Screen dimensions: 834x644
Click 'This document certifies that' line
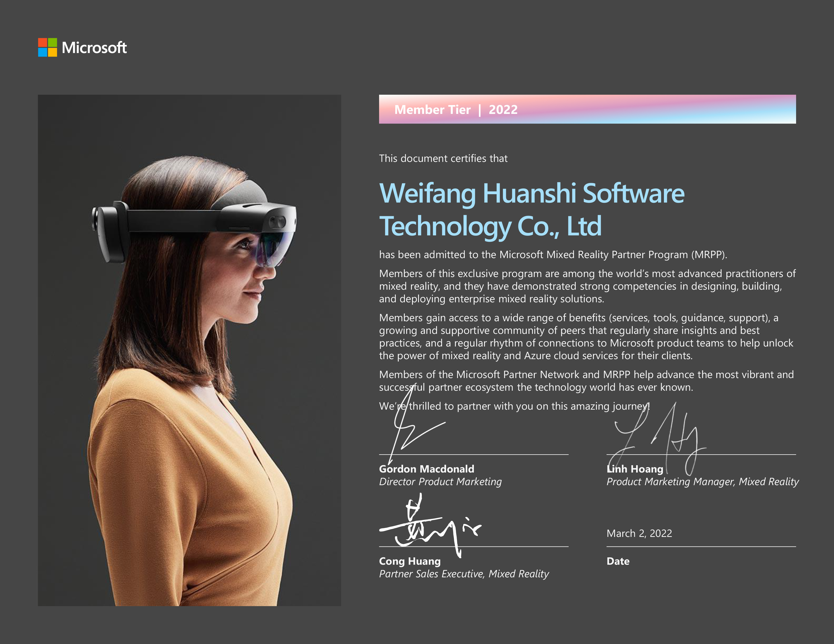point(443,158)
